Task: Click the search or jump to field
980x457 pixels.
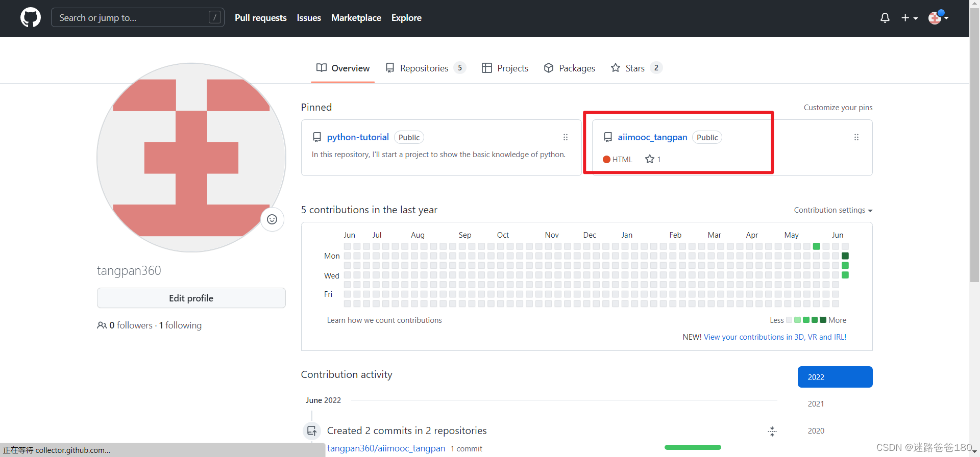Action: [138, 18]
